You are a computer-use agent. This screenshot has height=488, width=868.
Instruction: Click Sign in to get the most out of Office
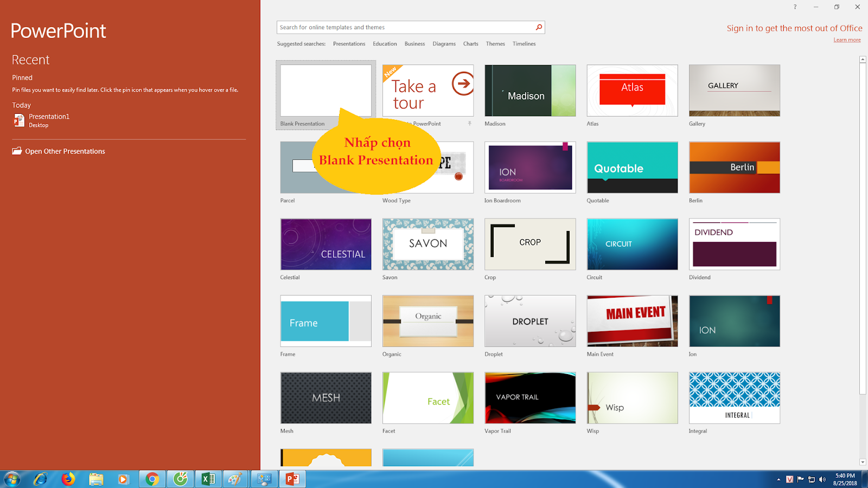[x=794, y=28]
